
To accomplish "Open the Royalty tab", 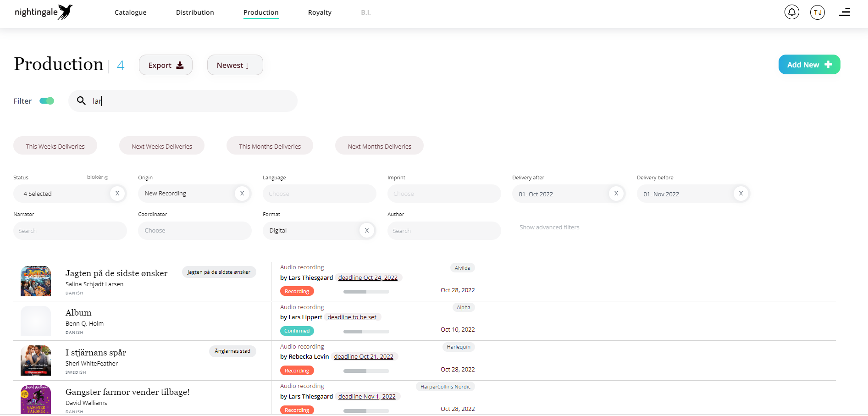I will pyautogui.click(x=320, y=12).
